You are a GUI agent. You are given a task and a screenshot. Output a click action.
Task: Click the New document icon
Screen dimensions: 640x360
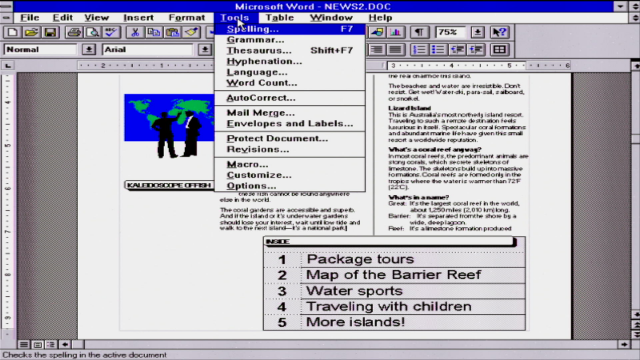pos(13,32)
